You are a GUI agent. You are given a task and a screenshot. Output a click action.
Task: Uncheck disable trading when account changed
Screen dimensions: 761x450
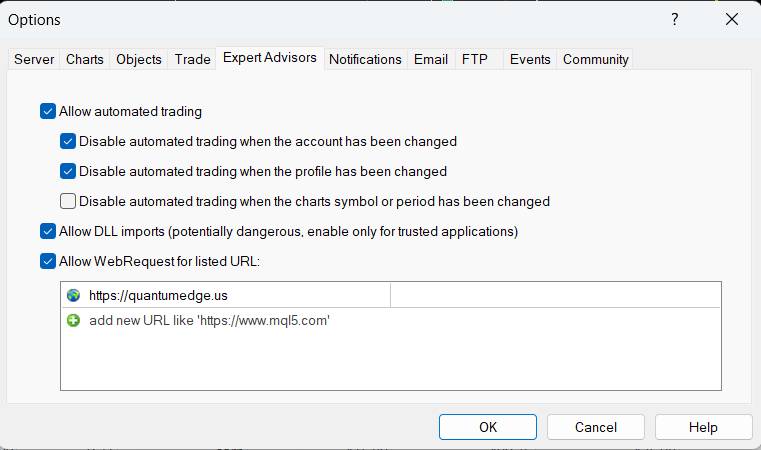tap(68, 142)
